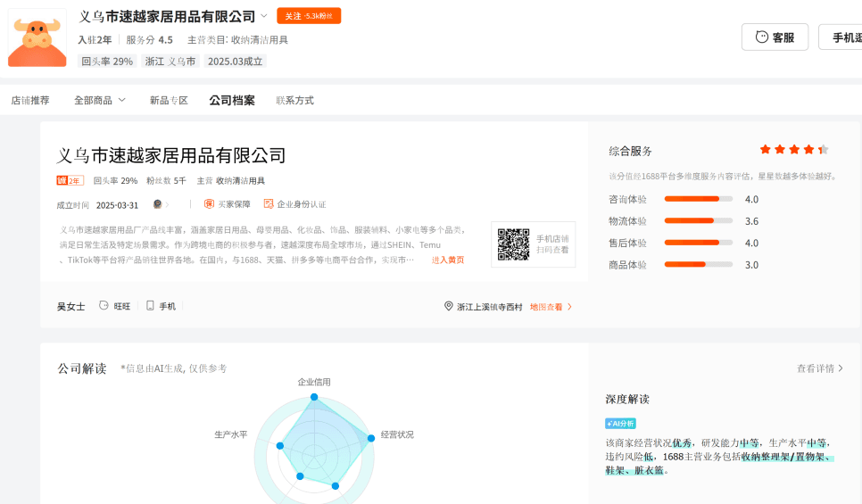Click the 2025.03成立 tag
The width and height of the screenshot is (862, 504).
click(x=235, y=62)
